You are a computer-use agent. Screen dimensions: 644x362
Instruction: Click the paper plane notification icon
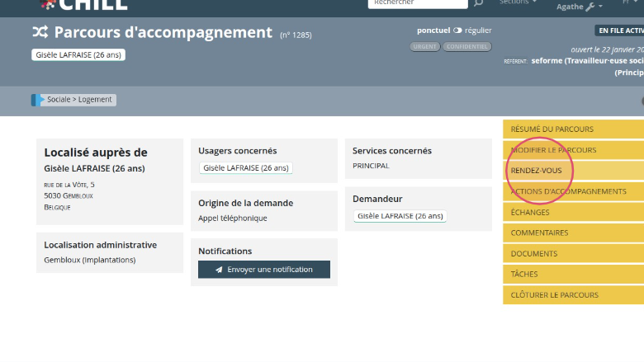coord(219,270)
